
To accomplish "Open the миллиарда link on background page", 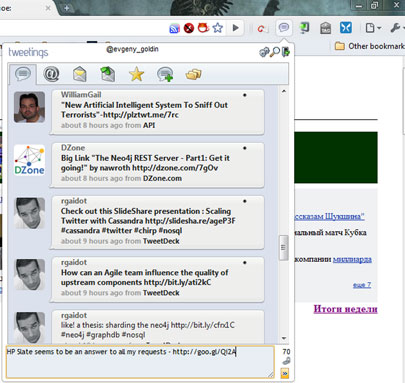I will [x=352, y=259].
